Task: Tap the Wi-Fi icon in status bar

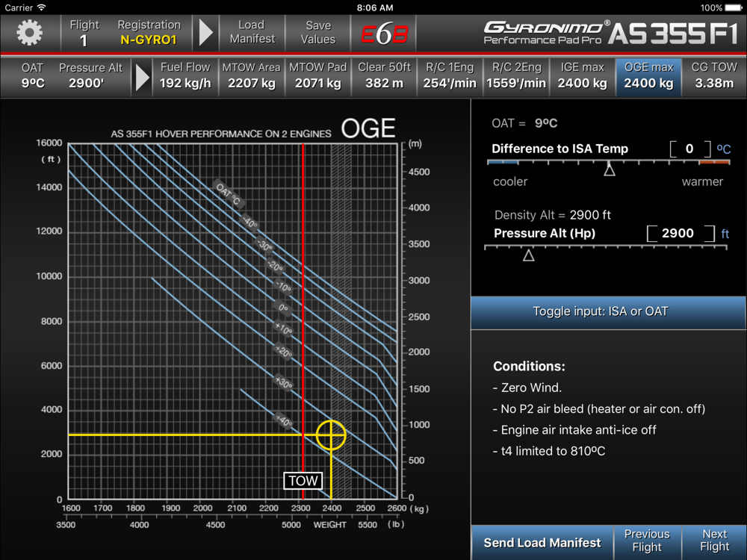Action: tap(41, 7)
